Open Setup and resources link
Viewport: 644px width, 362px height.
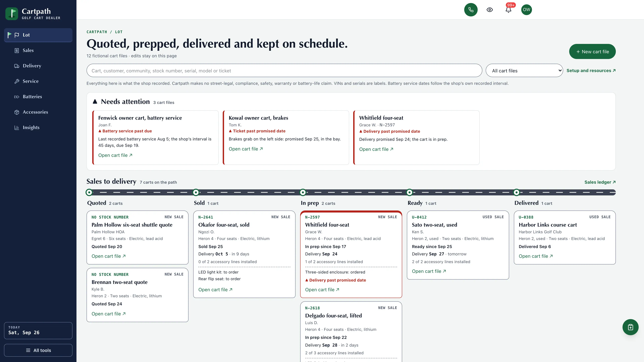(591, 70)
